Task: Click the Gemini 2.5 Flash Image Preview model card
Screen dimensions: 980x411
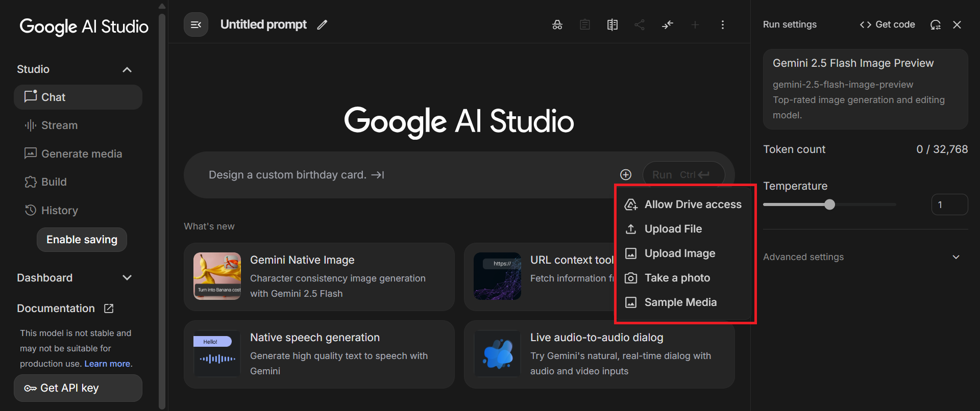Action: (x=866, y=89)
